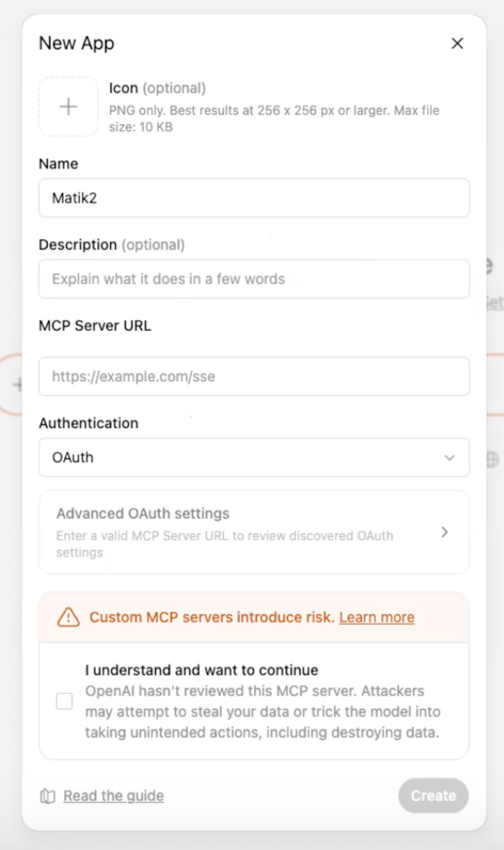Click the Icon optional upload area
Screen dimensions: 504x850
tap(68, 107)
